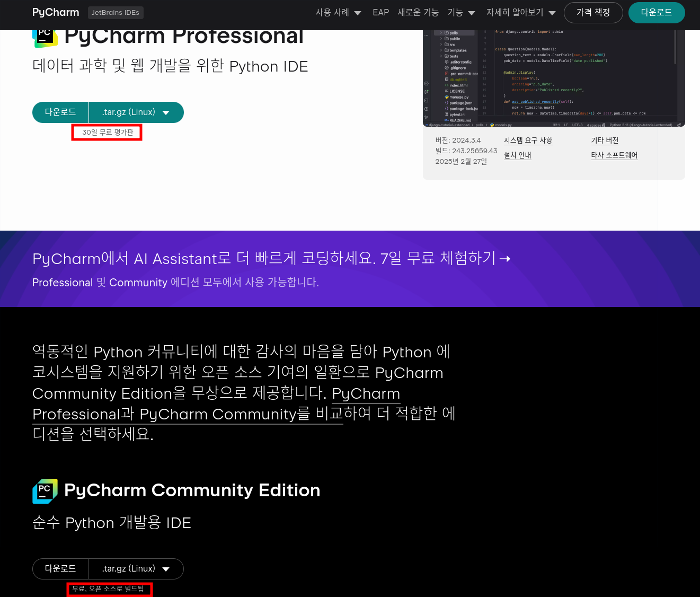Open the PyCharm IDE screenshot preview
Image resolution: width=700 pixels, height=597 pixels.
(x=554, y=78)
